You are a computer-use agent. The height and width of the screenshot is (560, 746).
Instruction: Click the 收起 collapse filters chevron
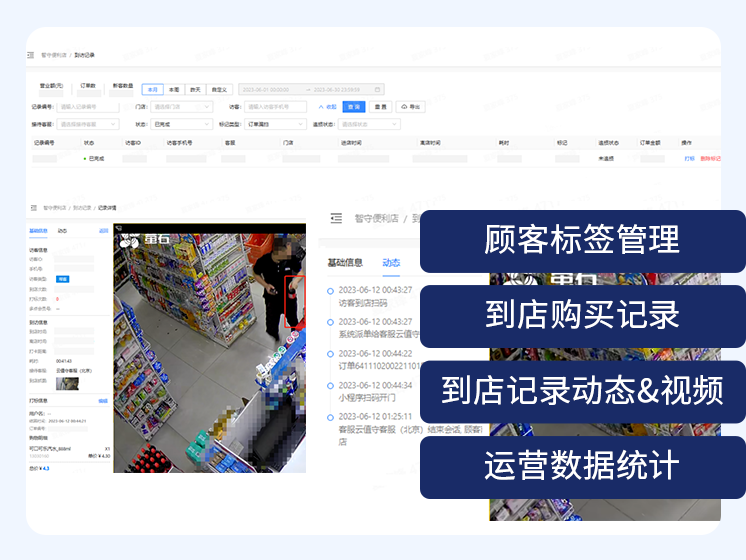[327, 106]
